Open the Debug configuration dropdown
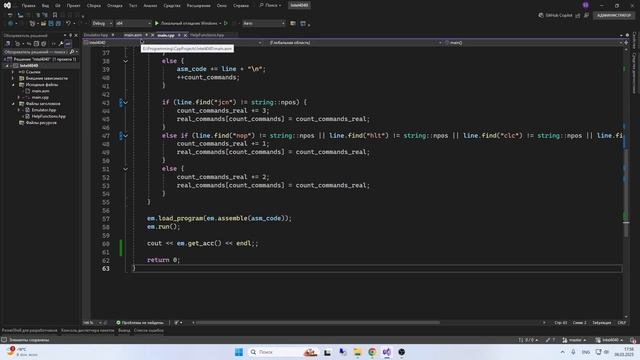Viewport: 640px width, 360px height. coord(102,23)
